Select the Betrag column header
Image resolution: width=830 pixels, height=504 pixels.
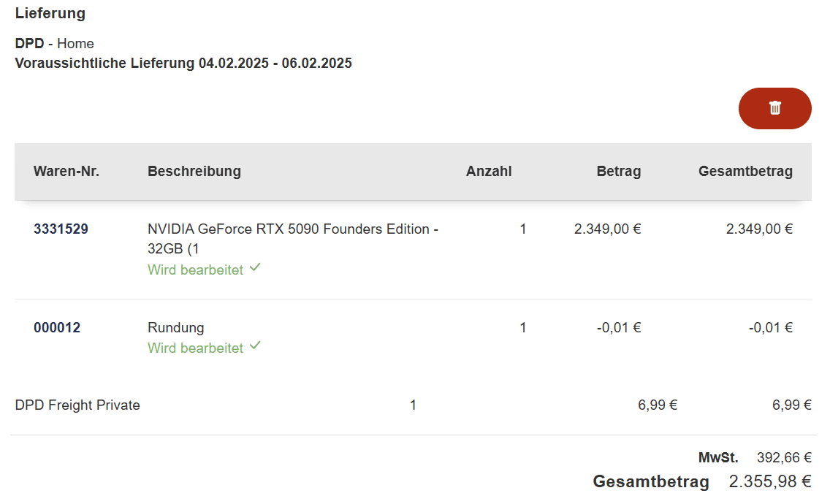click(618, 172)
